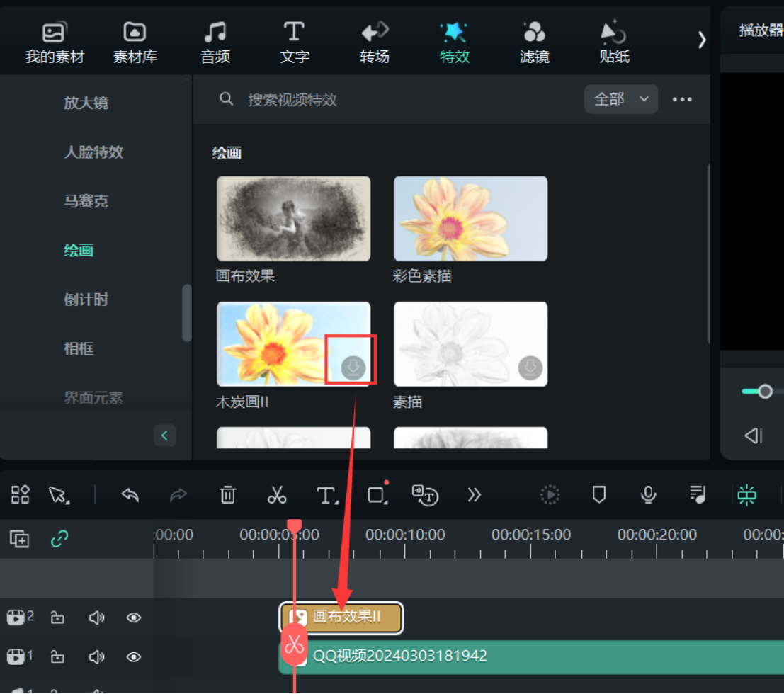
Task: Open the 我的素材 media tab
Action: tap(55, 43)
